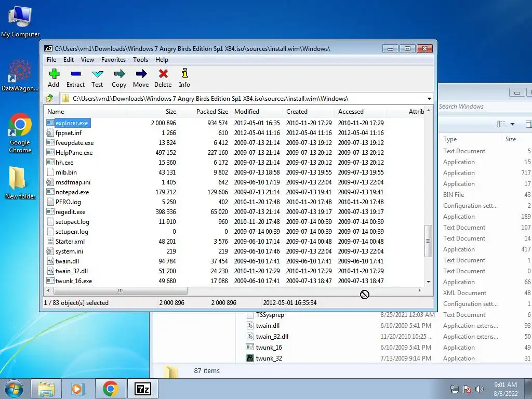Click the volume speaker tray icon

[480, 389]
